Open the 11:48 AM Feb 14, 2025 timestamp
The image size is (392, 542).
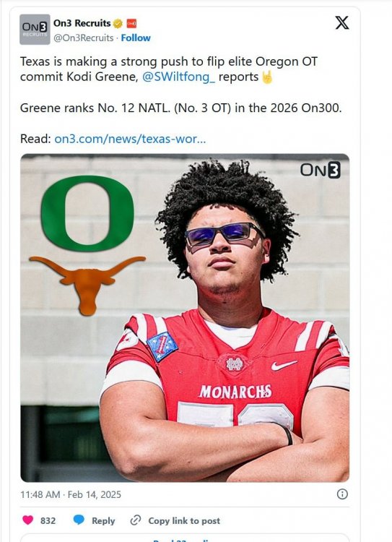click(71, 494)
